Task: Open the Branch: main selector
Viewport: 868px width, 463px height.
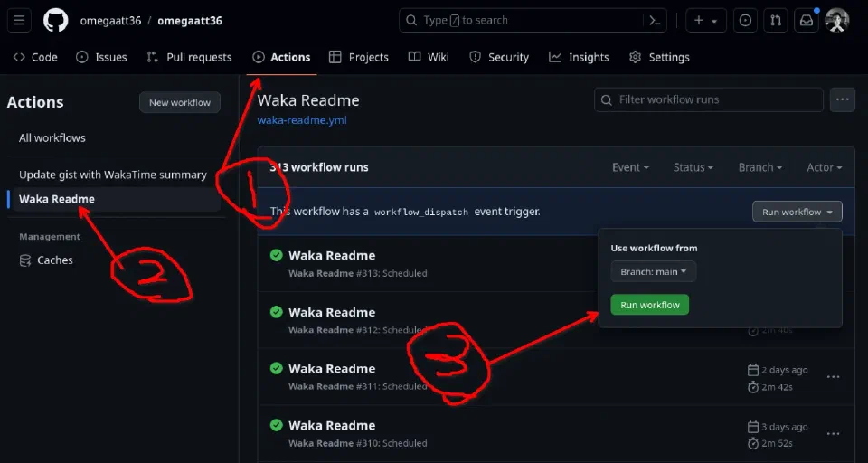Action: tap(653, 271)
